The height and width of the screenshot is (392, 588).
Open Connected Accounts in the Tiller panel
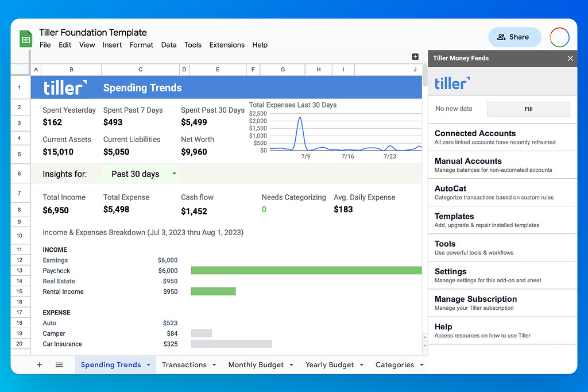(x=502, y=137)
